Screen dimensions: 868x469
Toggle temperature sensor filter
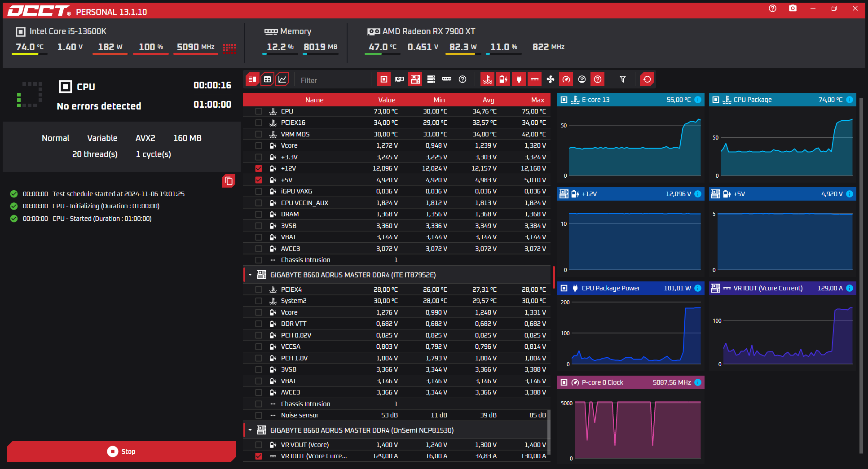coord(487,79)
